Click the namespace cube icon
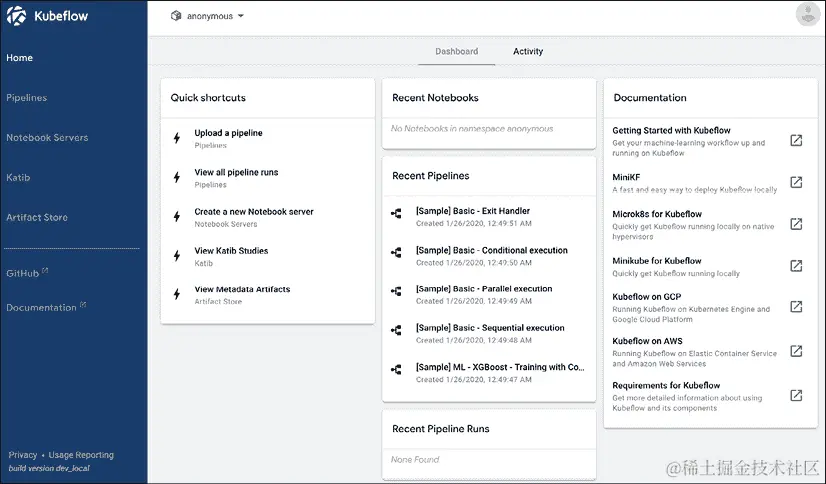Screen dimensions: 826x484 [x=176, y=16]
